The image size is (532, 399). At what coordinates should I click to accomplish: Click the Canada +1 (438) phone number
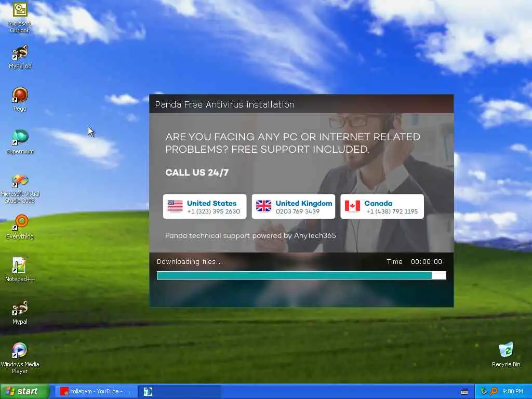tap(392, 211)
